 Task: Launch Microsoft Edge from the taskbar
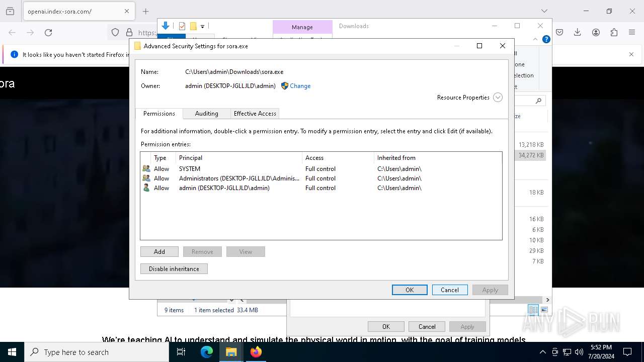coord(207,352)
